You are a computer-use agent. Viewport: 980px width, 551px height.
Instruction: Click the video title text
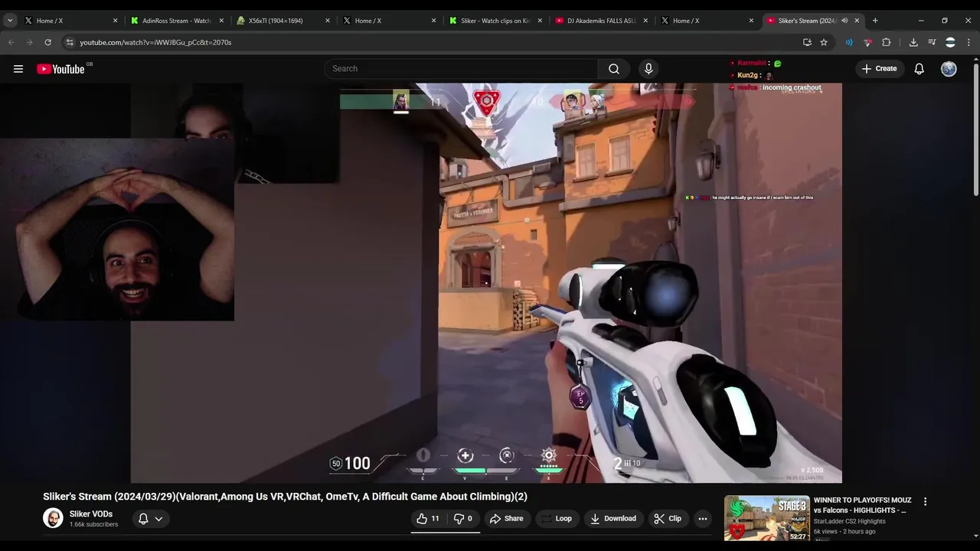(x=285, y=497)
